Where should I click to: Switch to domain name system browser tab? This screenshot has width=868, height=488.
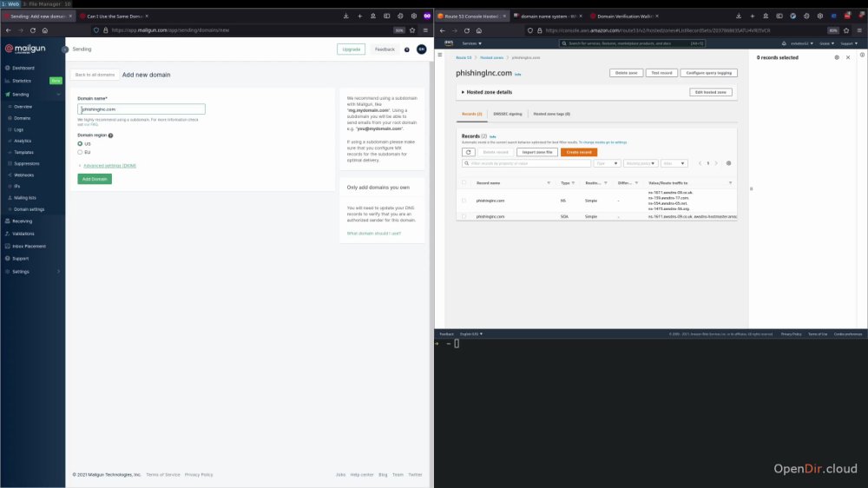[x=548, y=16]
